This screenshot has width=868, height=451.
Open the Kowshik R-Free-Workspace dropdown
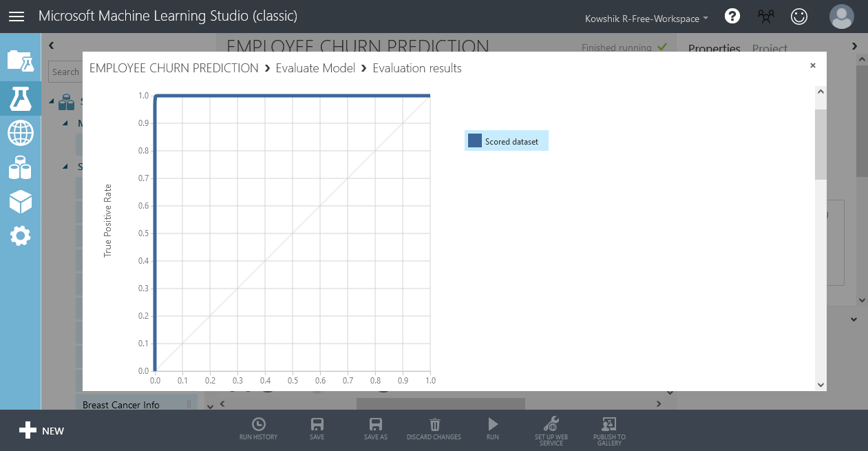645,19
